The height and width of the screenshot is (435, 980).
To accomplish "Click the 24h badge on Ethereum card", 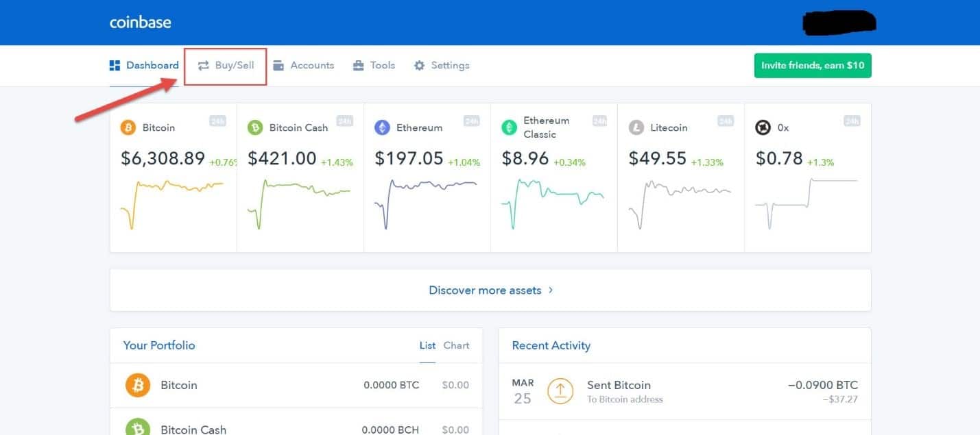I will [x=471, y=121].
